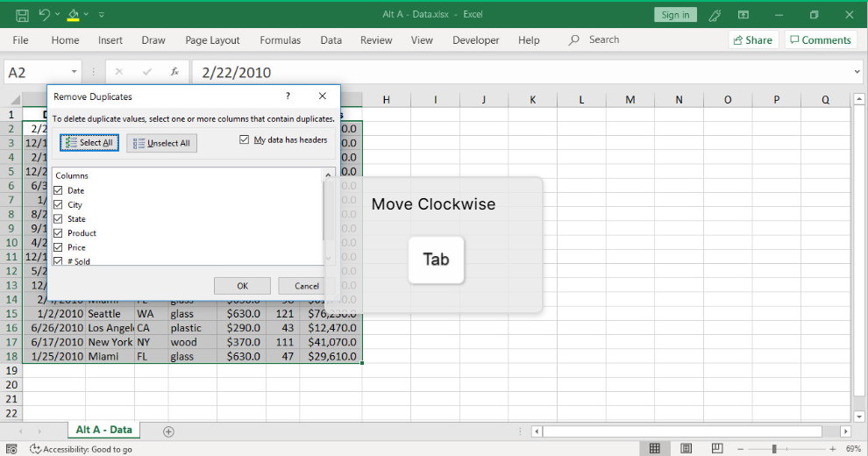Customize the Quick Access Toolbar
Screen dimensions: 868x456
[102, 15]
